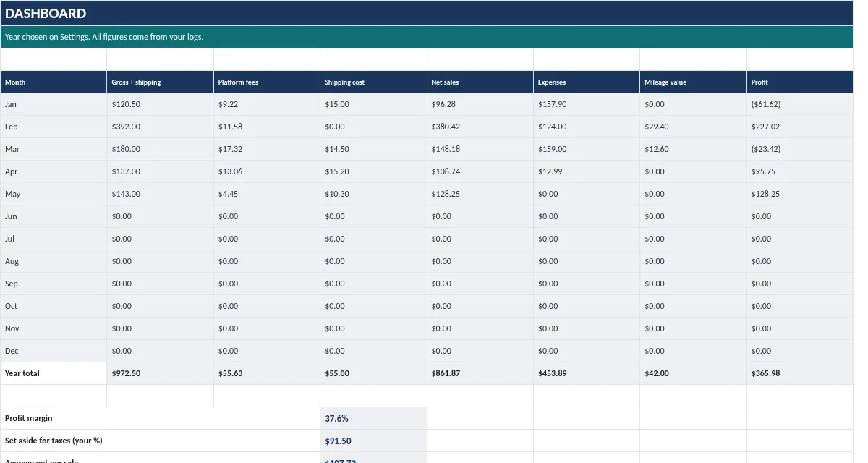Click the Sep month cell

[x=54, y=284]
